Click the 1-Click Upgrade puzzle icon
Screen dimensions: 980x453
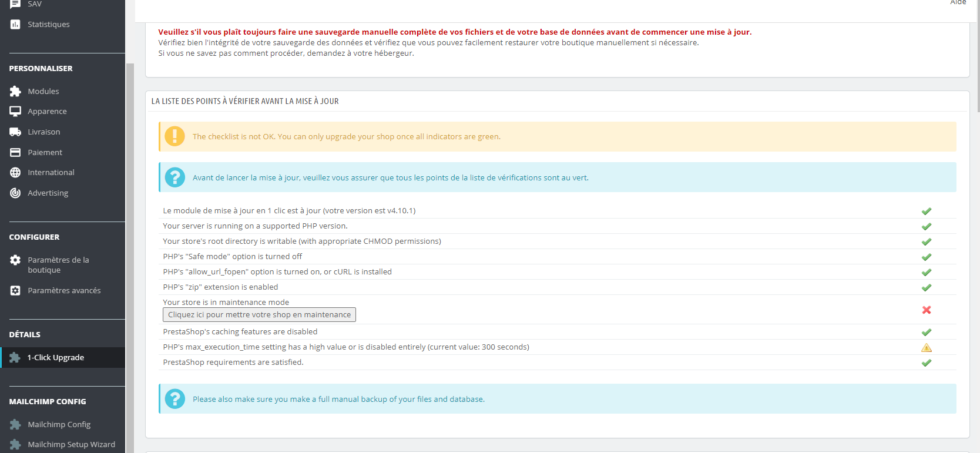click(15, 357)
